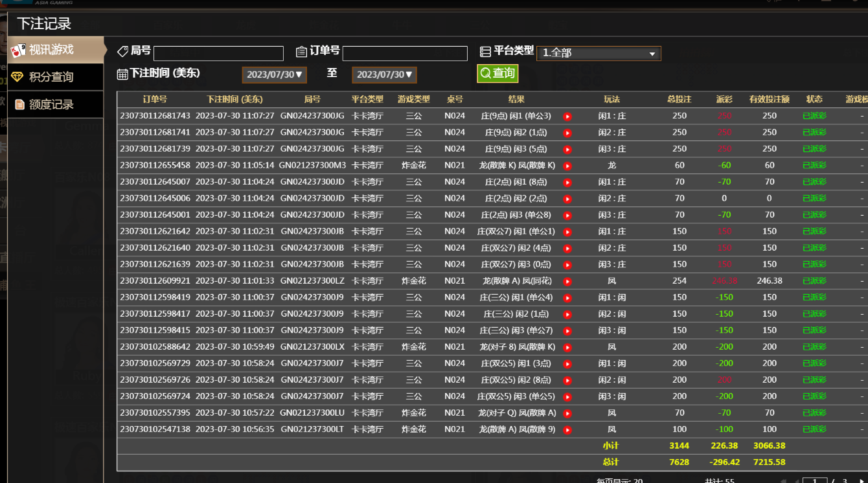Play replay video for order 230730112681743
This screenshot has width=868, height=483.
pyautogui.click(x=567, y=117)
